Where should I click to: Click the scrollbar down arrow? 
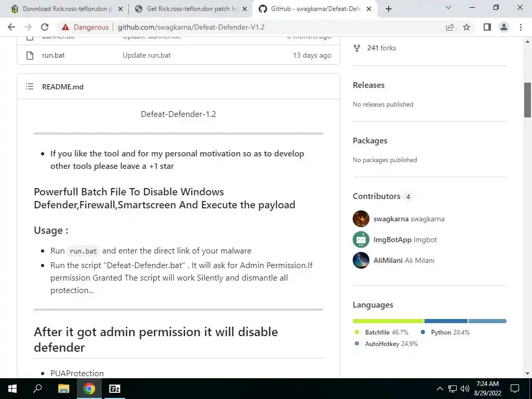click(x=527, y=374)
